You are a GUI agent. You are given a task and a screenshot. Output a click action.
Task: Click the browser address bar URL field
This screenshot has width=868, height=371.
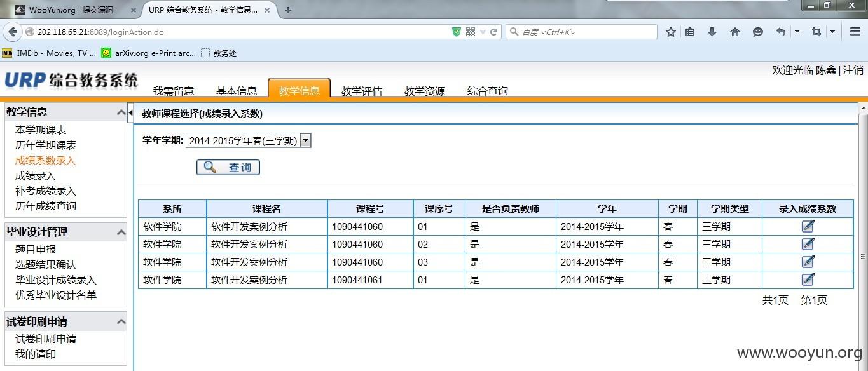242,32
